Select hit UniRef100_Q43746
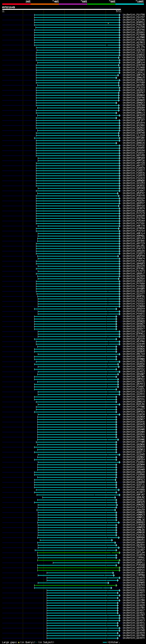Screen dimensions: 146x644 tap(134, 30)
